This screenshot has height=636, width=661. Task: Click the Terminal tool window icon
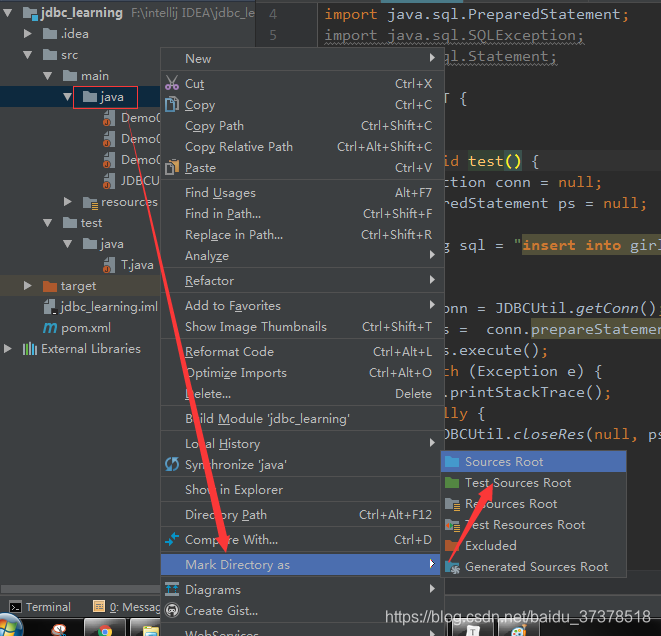point(16,607)
